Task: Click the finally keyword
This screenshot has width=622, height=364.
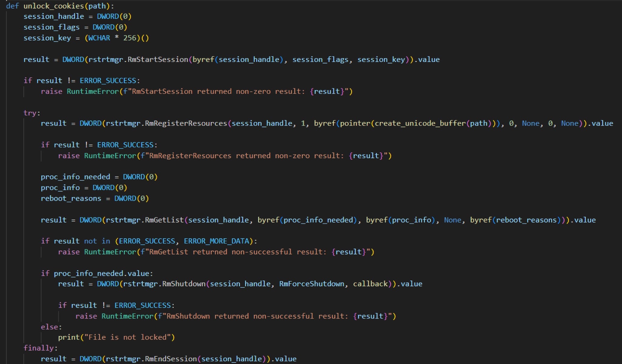Action: coord(38,348)
